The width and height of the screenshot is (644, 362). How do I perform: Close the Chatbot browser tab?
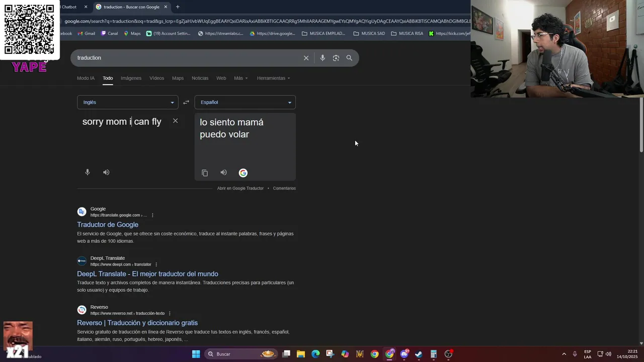click(x=86, y=7)
